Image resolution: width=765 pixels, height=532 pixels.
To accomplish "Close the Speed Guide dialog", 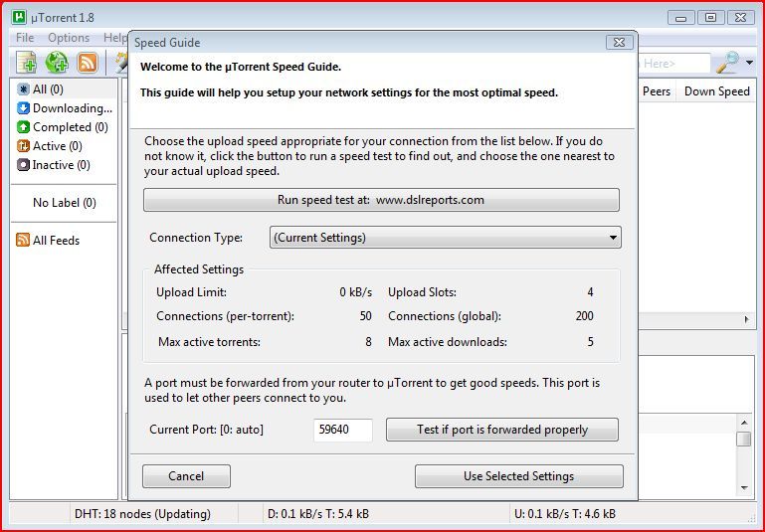I will coord(619,43).
